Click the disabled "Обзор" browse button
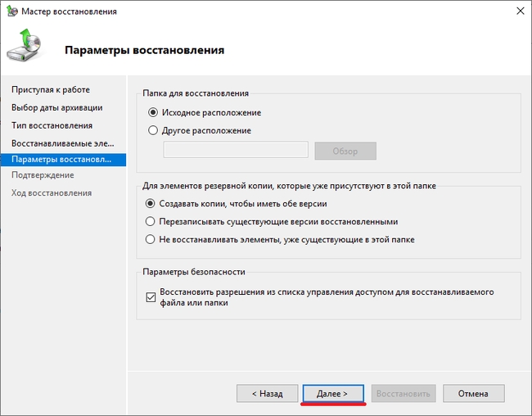The image size is (532, 416). 345,151
